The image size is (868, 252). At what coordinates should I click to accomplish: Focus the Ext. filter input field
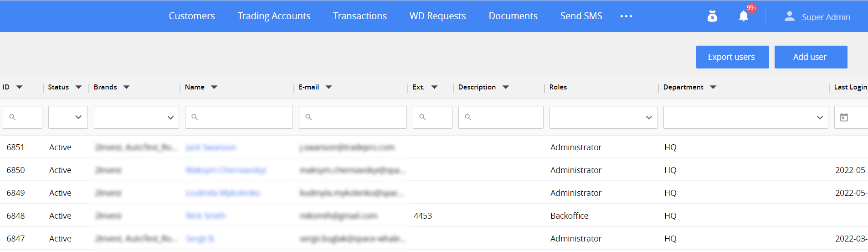(x=432, y=117)
